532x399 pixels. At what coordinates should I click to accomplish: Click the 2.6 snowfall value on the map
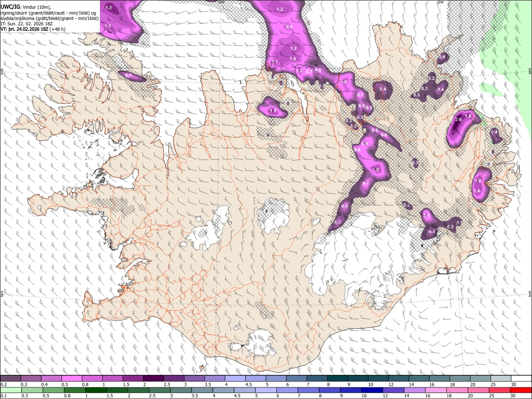tap(458, 120)
